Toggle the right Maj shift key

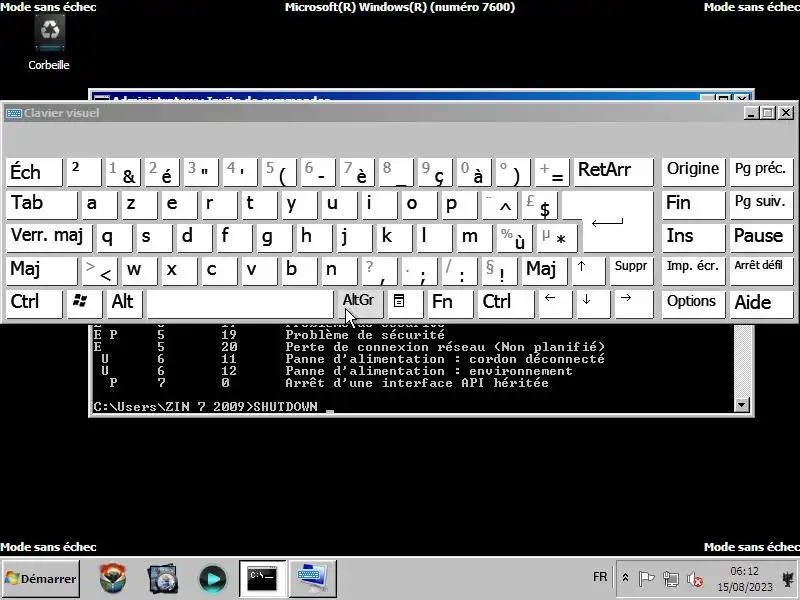(544, 270)
